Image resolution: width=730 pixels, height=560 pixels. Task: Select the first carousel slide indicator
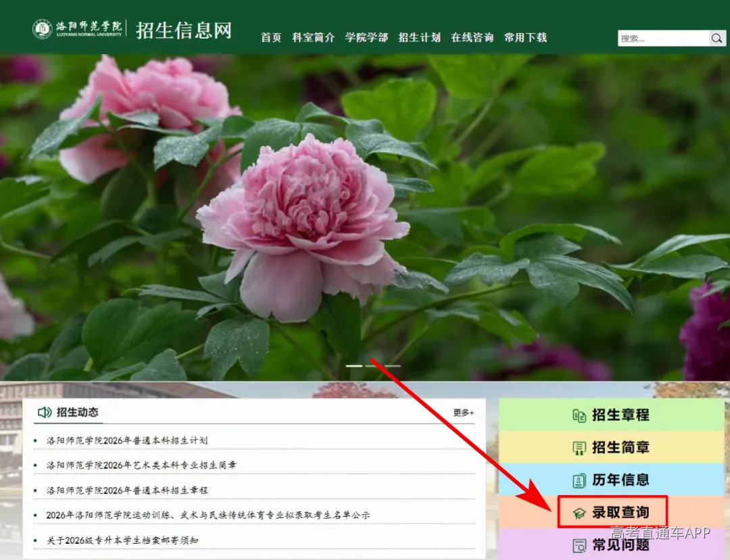coord(354,366)
